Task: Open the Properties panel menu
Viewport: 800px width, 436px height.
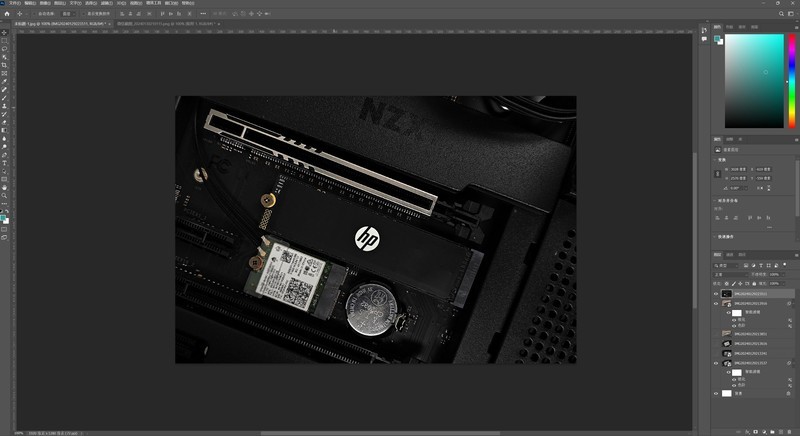Action: pyautogui.click(x=796, y=140)
